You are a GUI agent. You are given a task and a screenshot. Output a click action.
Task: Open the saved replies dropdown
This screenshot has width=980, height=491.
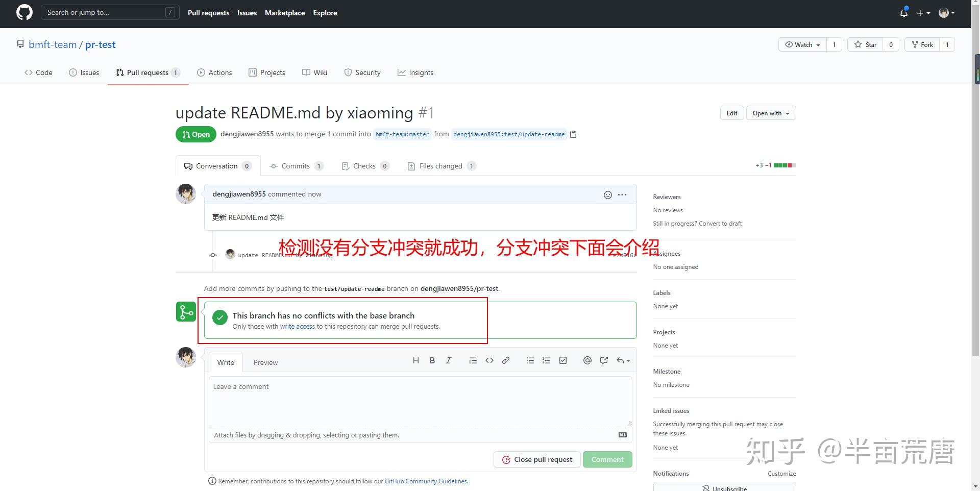[623, 360]
